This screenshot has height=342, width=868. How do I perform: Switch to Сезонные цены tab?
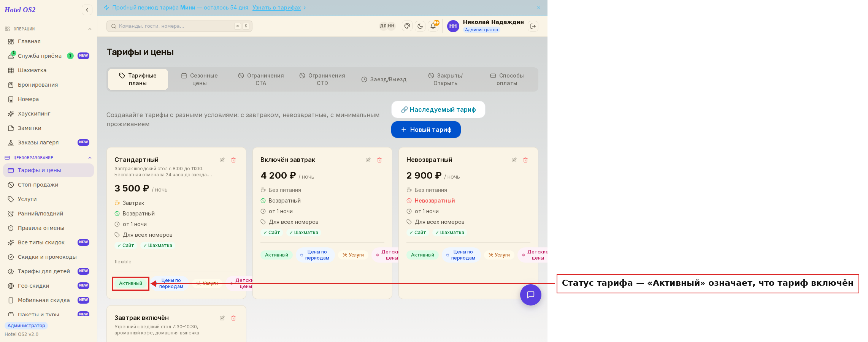pyautogui.click(x=199, y=79)
